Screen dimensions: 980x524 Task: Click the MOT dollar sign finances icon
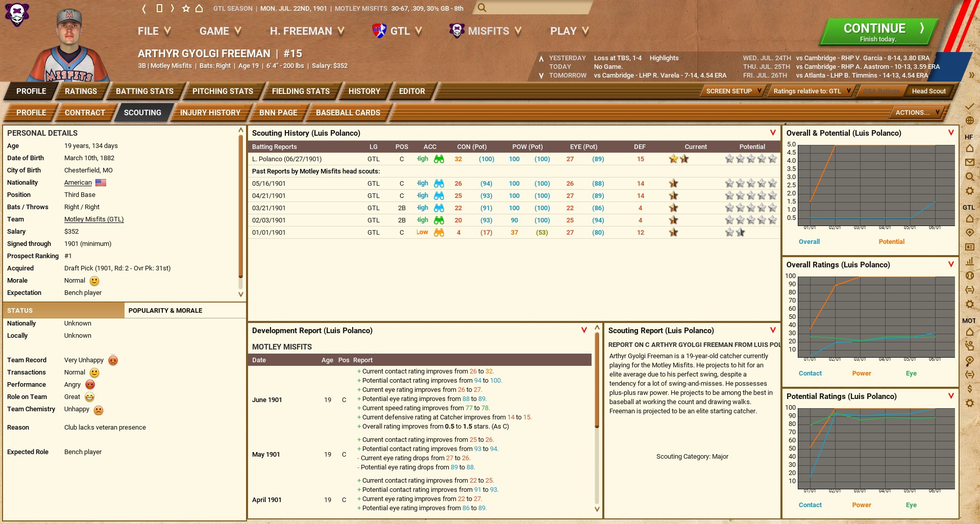[x=969, y=389]
